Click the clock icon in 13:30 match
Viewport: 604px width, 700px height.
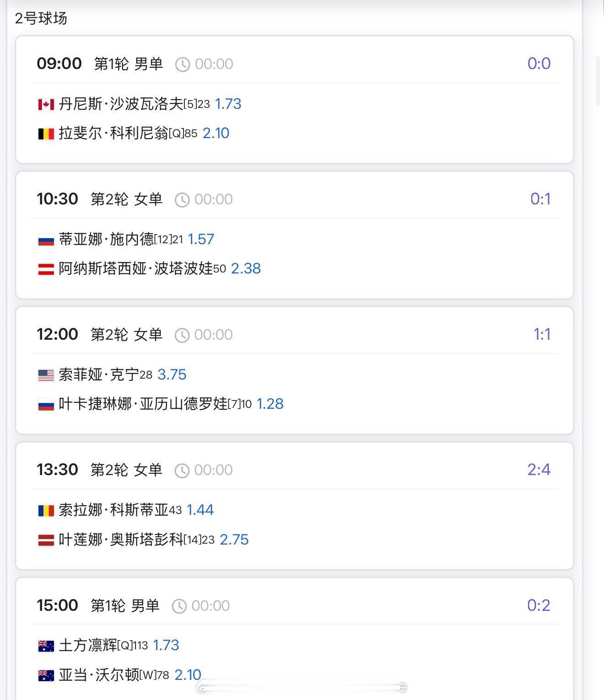tap(182, 470)
